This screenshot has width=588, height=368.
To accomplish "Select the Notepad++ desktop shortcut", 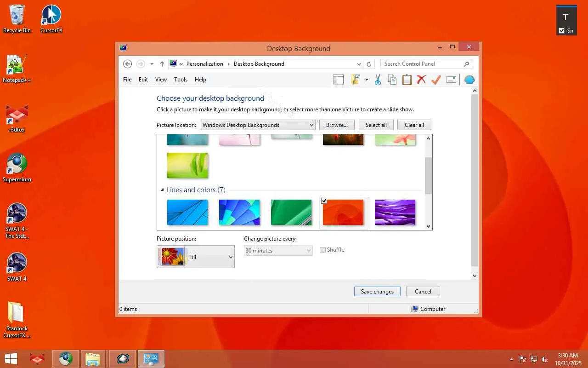I will [x=17, y=69].
